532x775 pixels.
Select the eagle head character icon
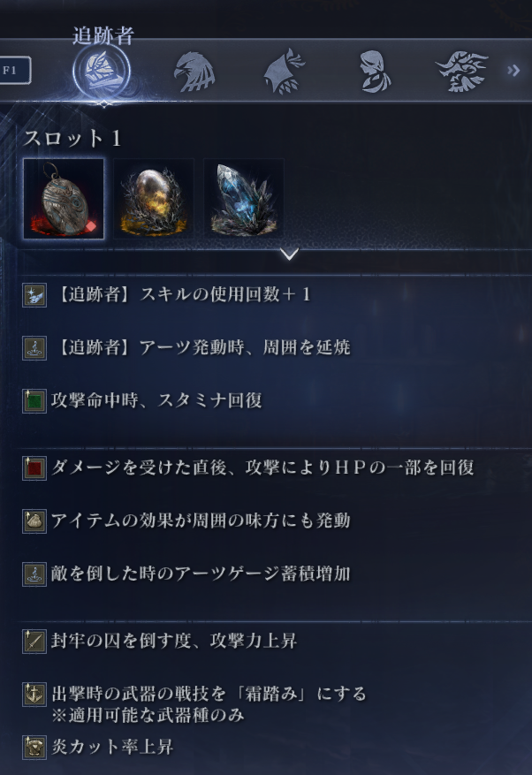194,72
